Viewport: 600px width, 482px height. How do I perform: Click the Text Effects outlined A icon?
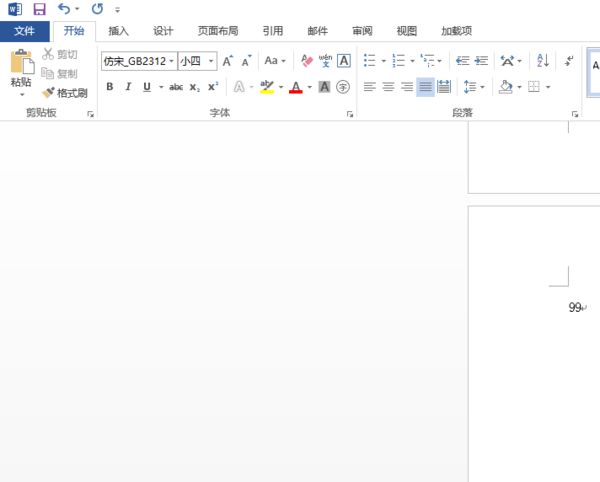239,87
